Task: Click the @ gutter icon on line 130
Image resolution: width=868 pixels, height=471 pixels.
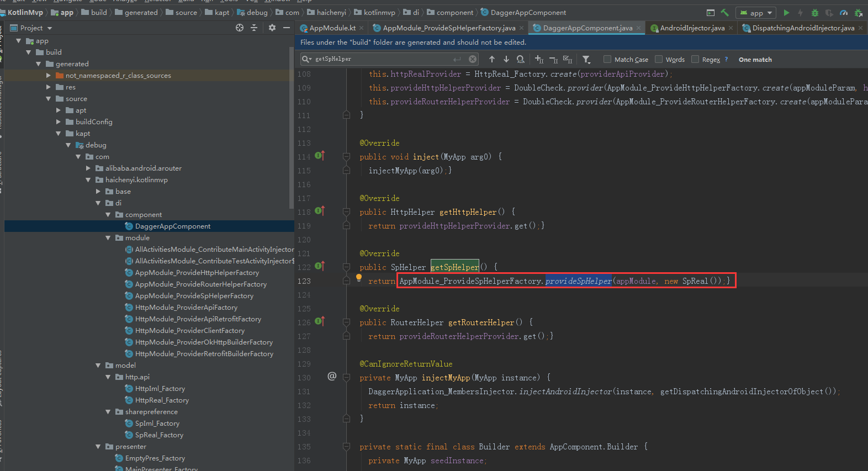Action: point(332,376)
